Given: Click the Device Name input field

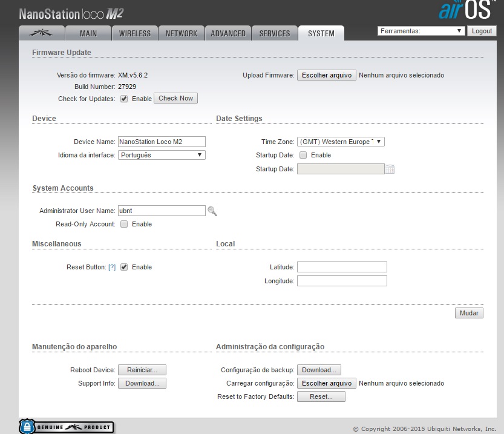Looking at the screenshot, I should 162,142.
